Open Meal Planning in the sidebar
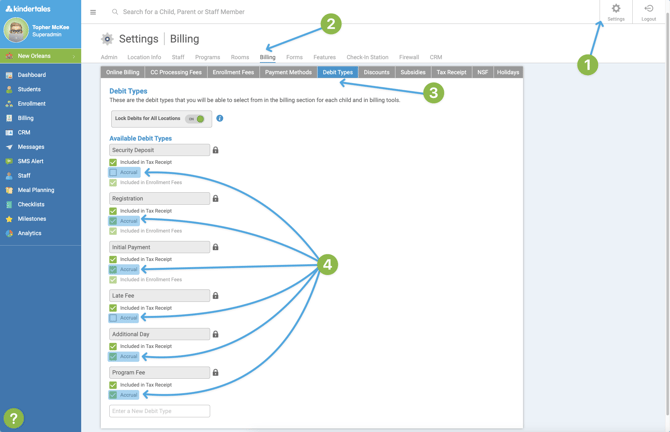Viewport: 670px width, 432px height. [35, 190]
